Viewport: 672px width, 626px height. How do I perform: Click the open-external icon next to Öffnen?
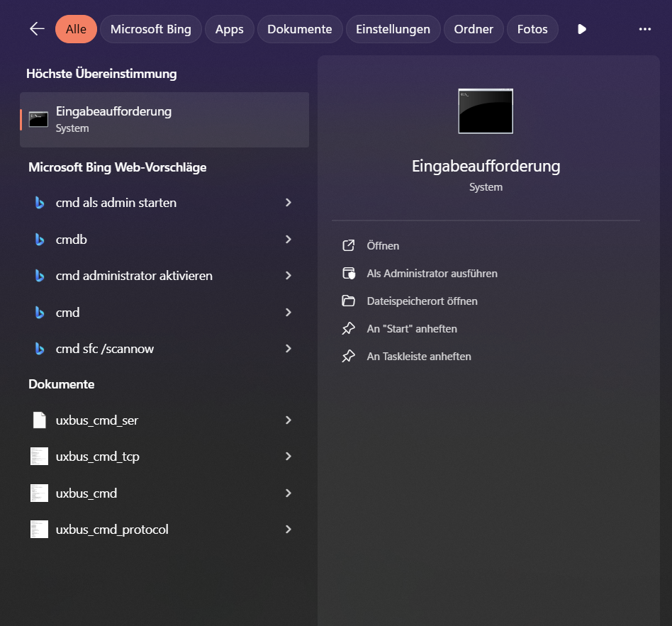pyautogui.click(x=349, y=246)
